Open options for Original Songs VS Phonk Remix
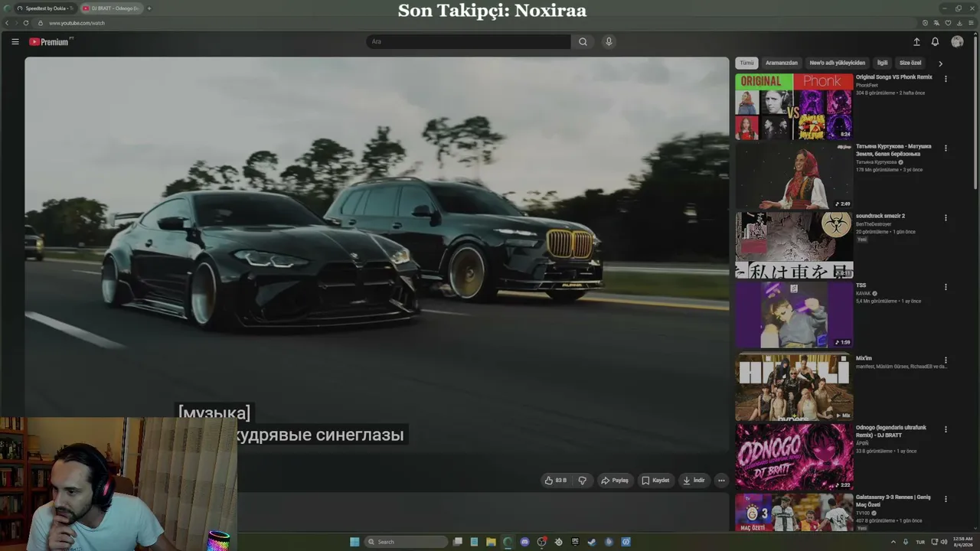Image resolution: width=980 pixels, height=551 pixels. (x=946, y=79)
